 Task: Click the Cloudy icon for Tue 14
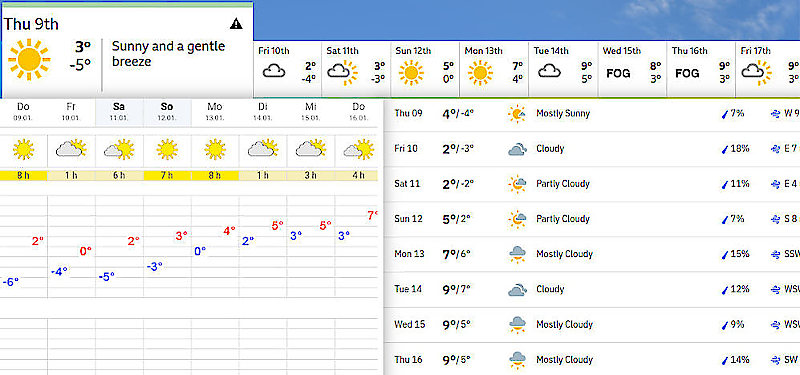click(517, 290)
